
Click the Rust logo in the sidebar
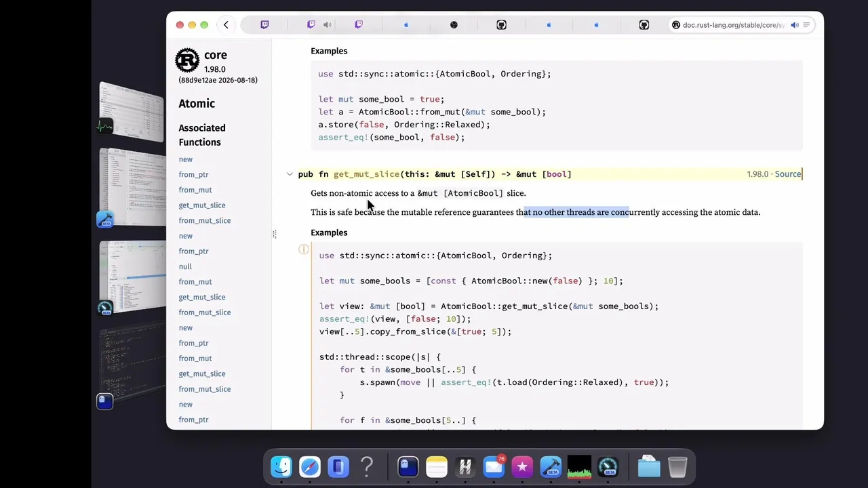(187, 60)
